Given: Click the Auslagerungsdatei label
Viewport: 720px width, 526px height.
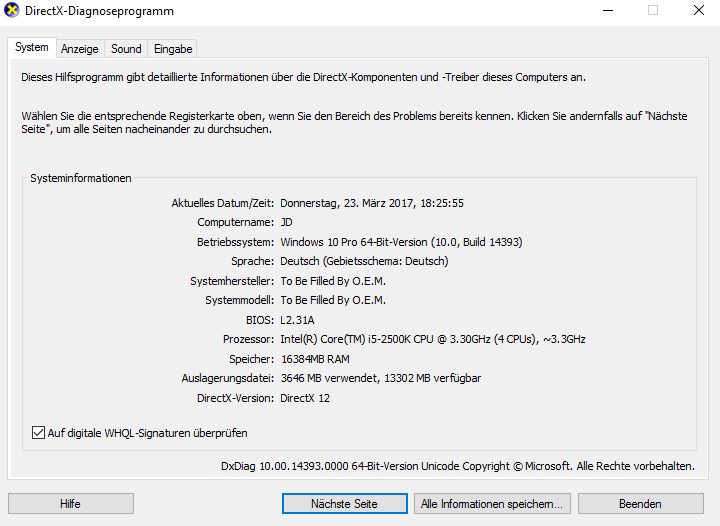Looking at the screenshot, I should click(x=228, y=378).
